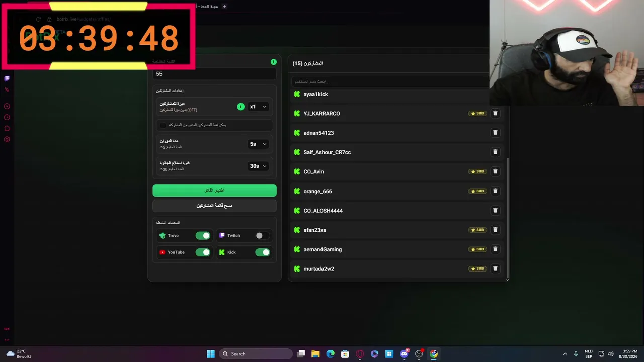The image size is (644, 362).
Task: Click the green info icon beside x1
Action: (240, 107)
